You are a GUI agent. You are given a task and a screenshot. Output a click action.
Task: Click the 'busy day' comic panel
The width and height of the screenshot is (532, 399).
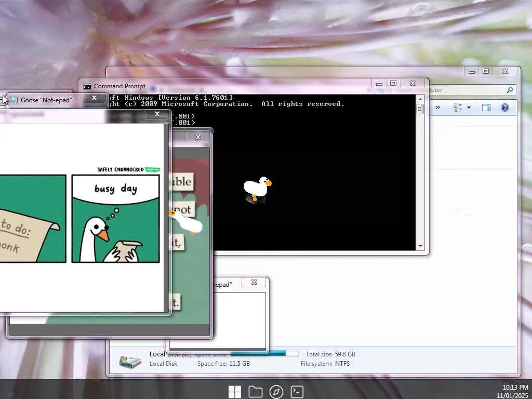coord(115,219)
